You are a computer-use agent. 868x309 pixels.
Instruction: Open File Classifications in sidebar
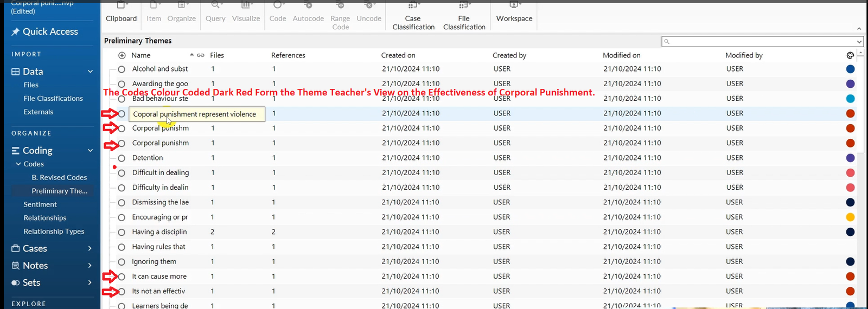point(53,99)
